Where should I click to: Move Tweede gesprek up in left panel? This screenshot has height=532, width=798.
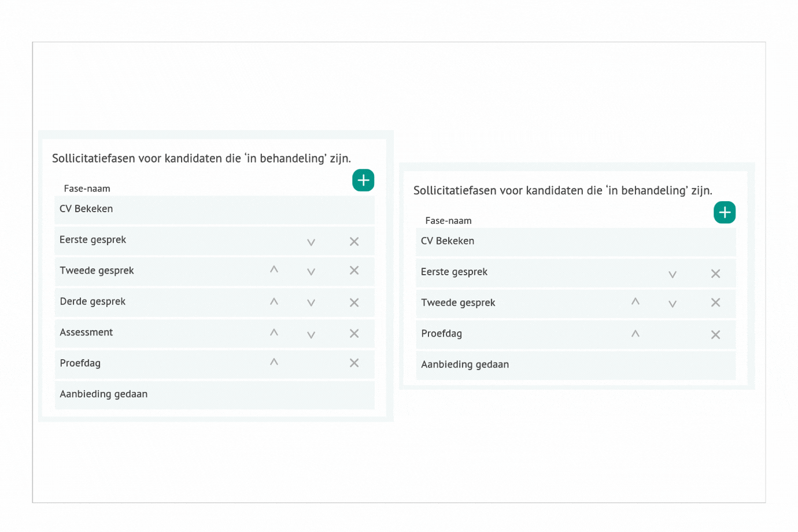(274, 269)
